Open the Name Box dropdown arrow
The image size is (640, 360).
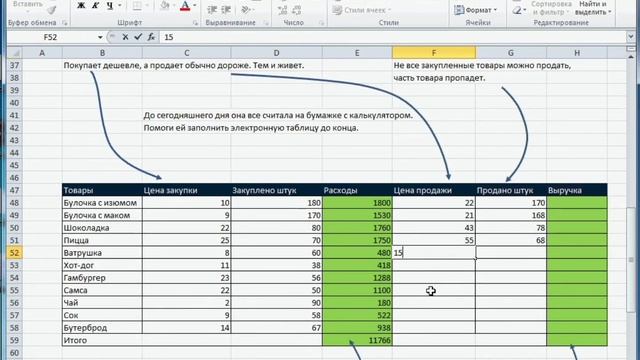(x=100, y=37)
